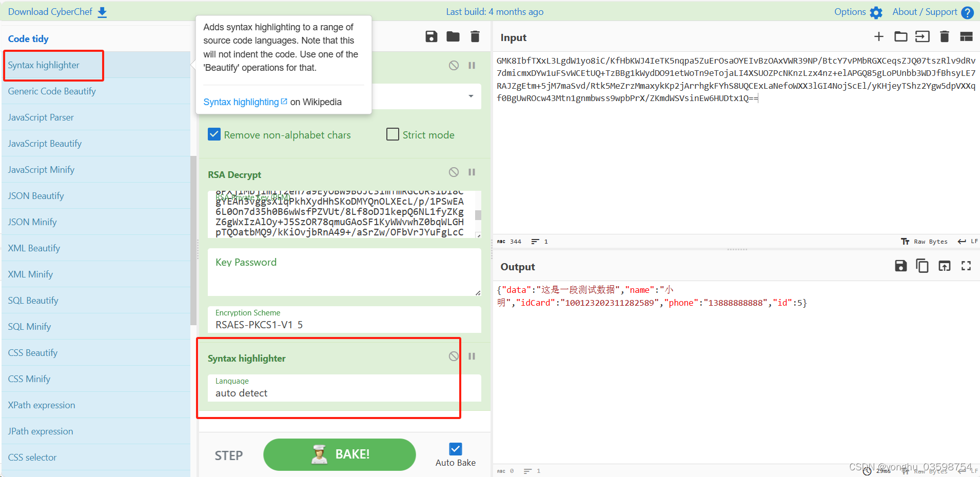Click the BAKE! button
Screen dimensions: 980x477
coord(339,454)
